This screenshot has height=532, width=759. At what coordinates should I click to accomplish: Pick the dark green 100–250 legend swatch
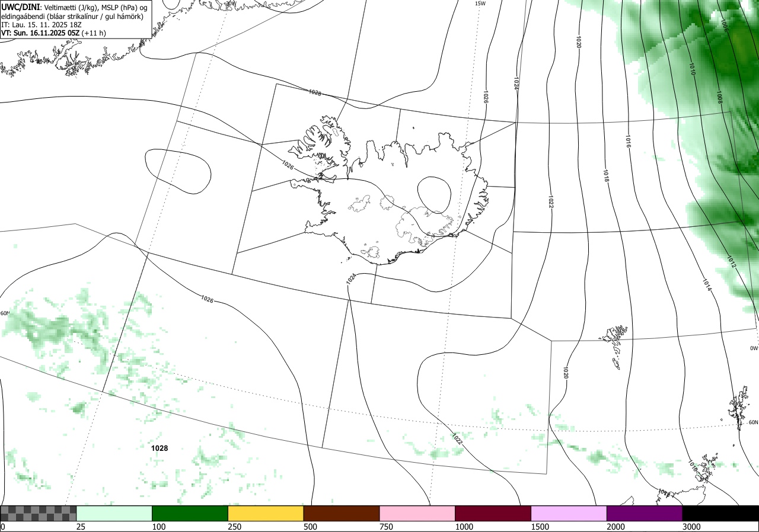pos(190,513)
